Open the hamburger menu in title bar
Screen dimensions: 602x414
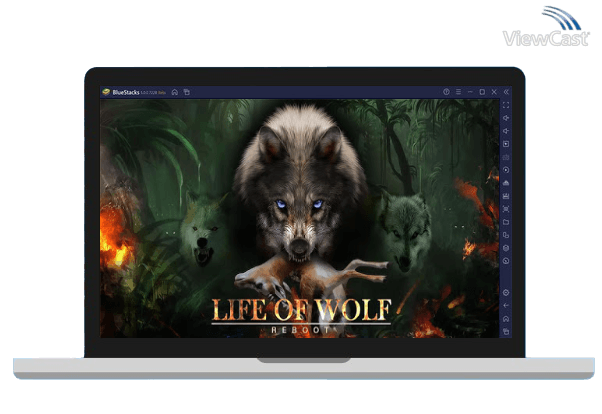tap(458, 92)
